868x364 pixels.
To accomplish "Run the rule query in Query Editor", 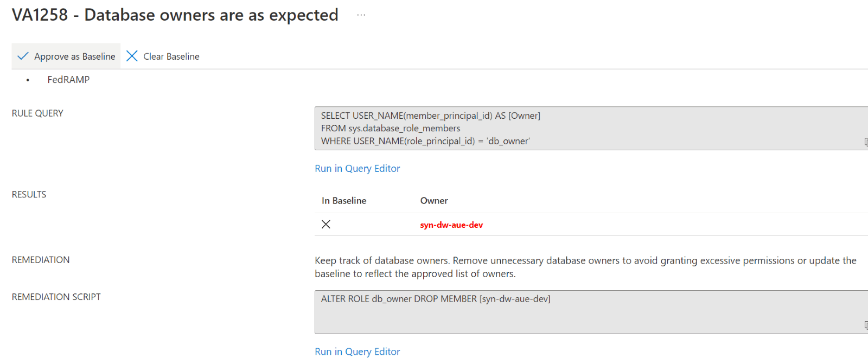I will point(357,169).
